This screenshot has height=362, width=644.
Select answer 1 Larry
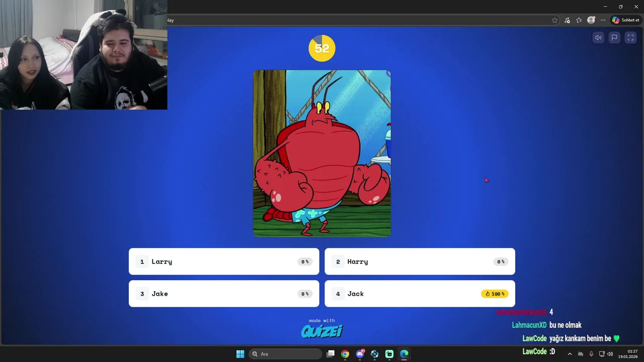click(224, 261)
